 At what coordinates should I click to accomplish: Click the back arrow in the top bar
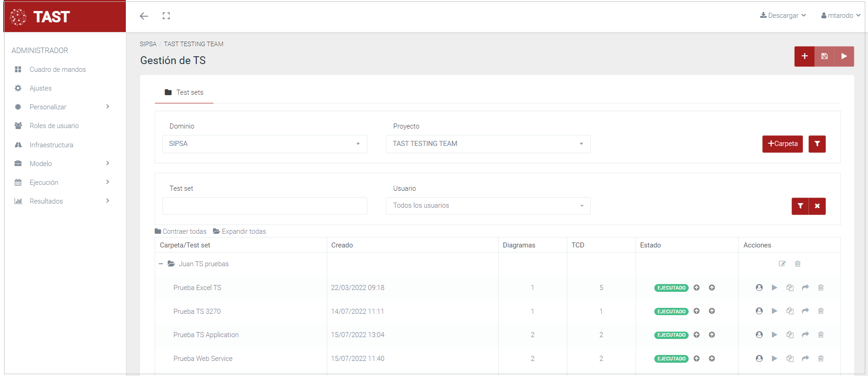tap(144, 16)
